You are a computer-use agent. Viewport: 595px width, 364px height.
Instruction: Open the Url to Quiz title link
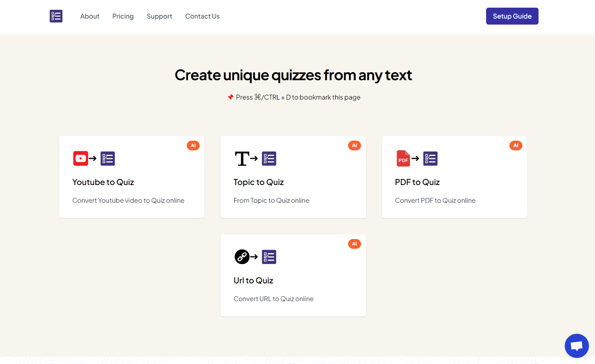pyautogui.click(x=253, y=281)
